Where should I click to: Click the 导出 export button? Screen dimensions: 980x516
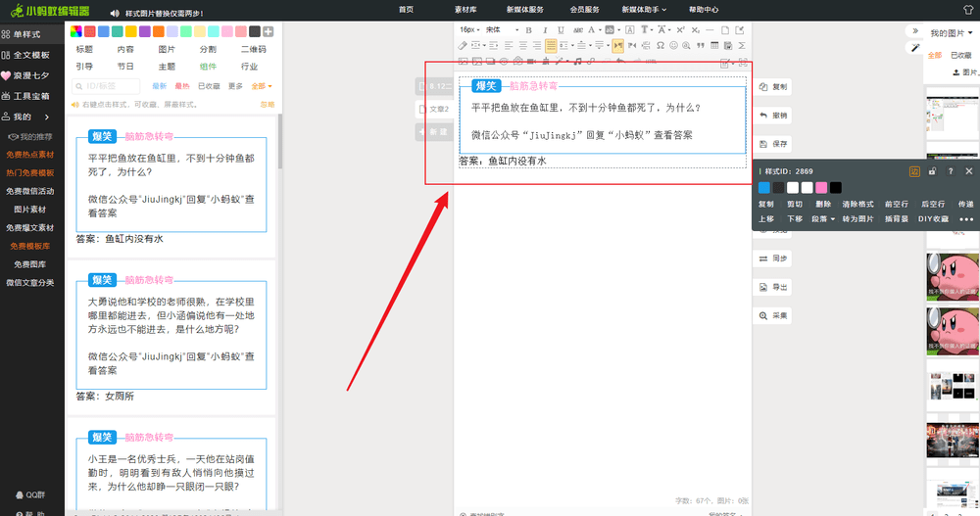773,287
